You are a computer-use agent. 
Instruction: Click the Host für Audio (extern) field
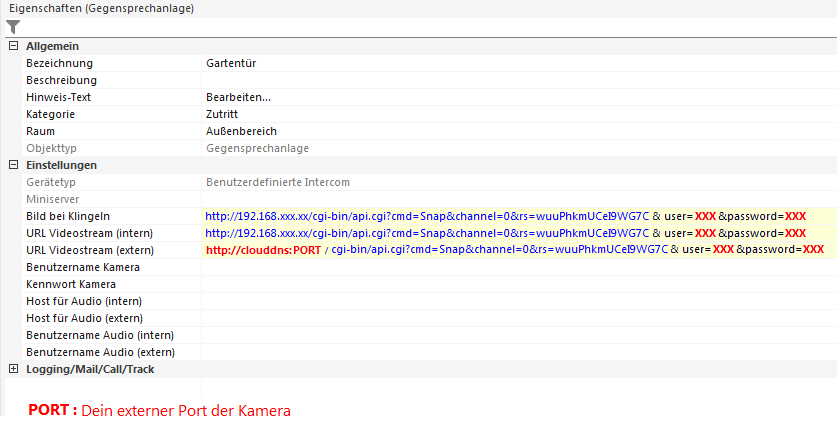[500, 318]
